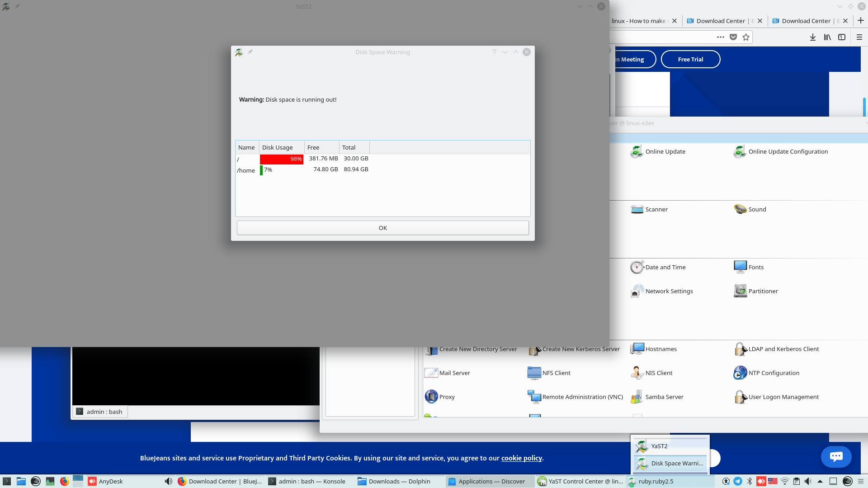The height and width of the screenshot is (488, 868).
Task: Click the cookie policy link
Action: 521,458
